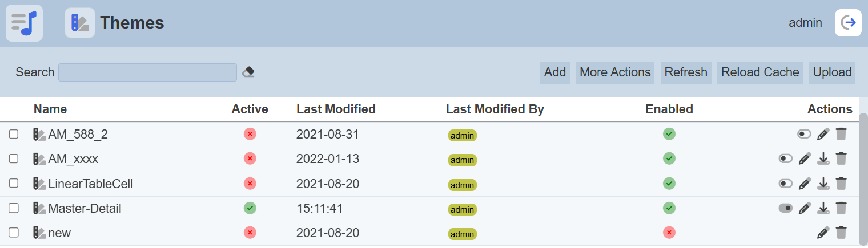868x248 pixels.
Task: Edit the AM_588_2 theme
Action: (823, 134)
